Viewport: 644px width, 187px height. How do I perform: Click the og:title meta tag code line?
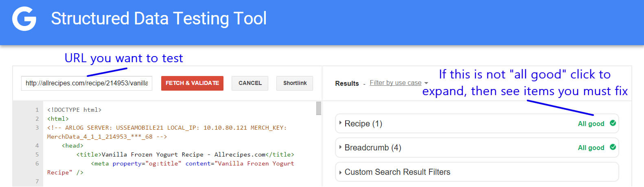click(192, 163)
